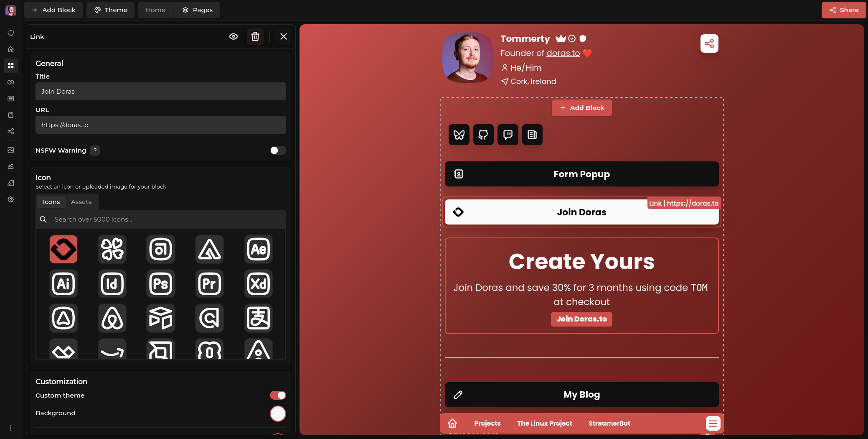Screen dimensions: 868x439
Task: Click the GitHub social icon in preview
Action: point(483,135)
